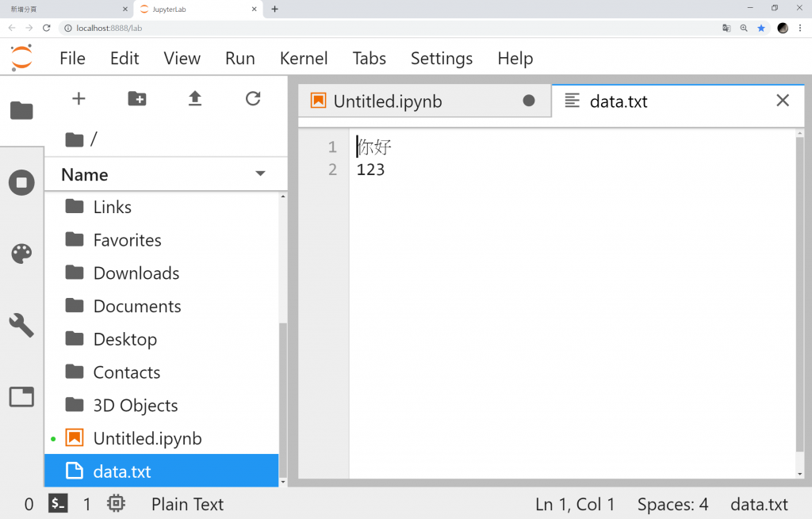Show Running Terminals and Kernels panel

click(x=21, y=183)
